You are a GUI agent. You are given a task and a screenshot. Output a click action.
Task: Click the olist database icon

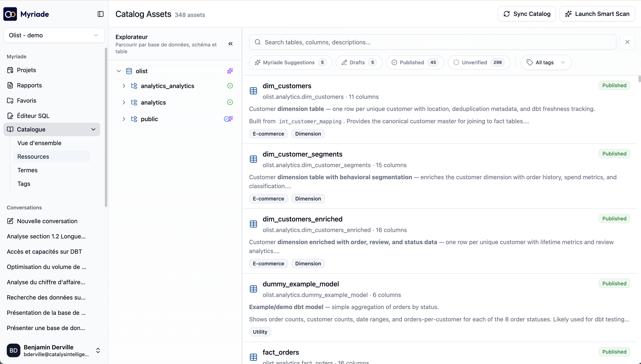(129, 71)
